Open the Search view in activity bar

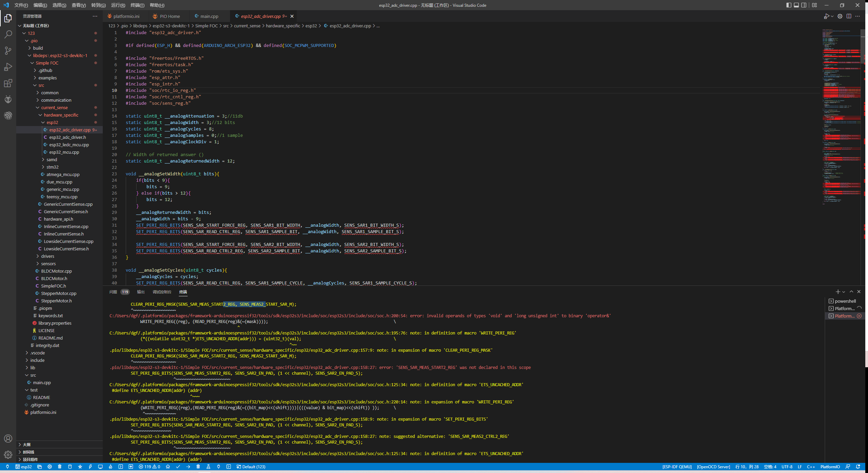[8, 34]
